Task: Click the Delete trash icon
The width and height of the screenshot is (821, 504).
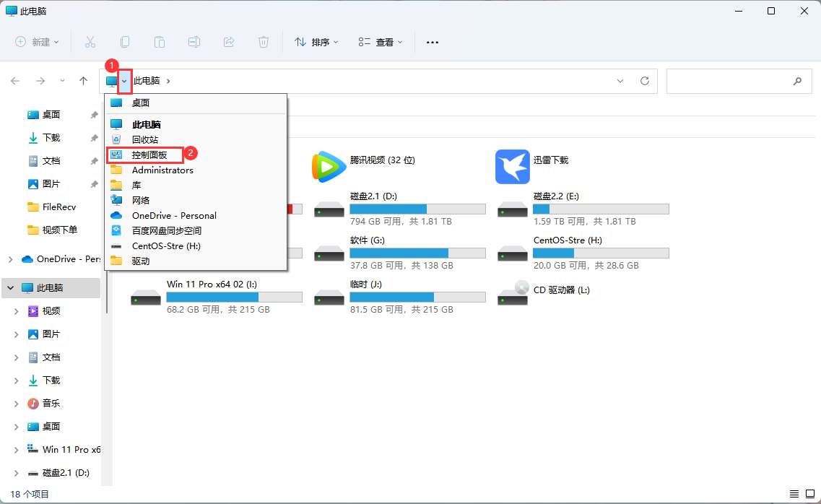Action: (264, 42)
